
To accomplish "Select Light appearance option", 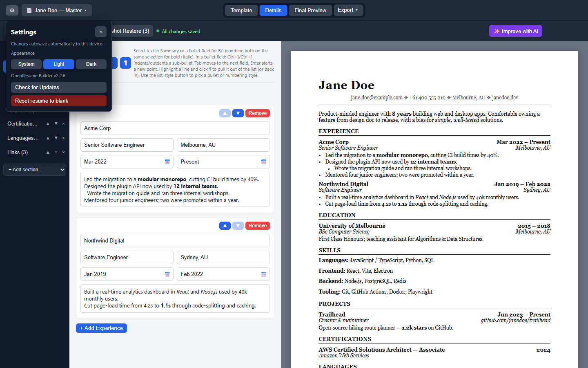I will [x=59, y=64].
